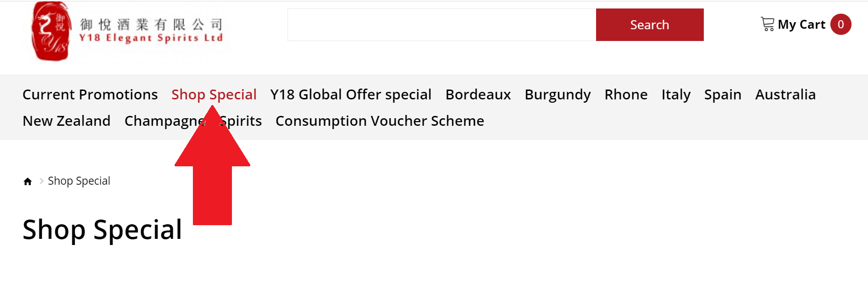Viewport: 868px width, 302px height.
Task: Go to Y18 Global Offer special
Action: [350, 95]
